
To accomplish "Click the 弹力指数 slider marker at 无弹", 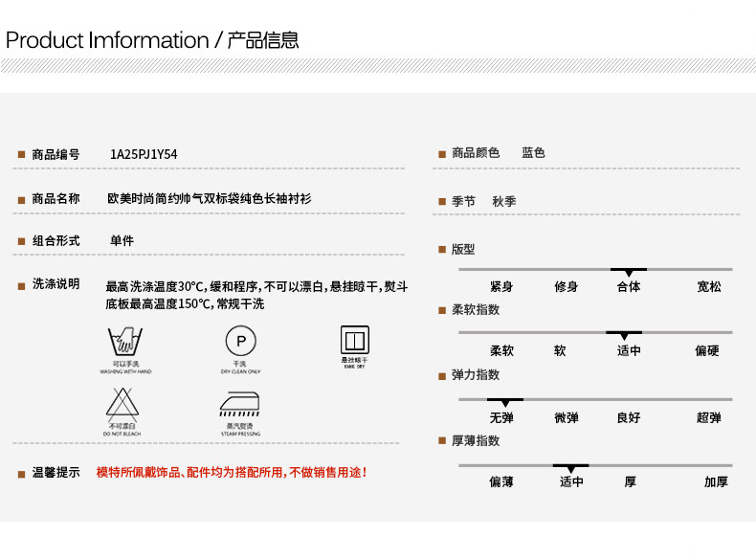I will coord(505,402).
